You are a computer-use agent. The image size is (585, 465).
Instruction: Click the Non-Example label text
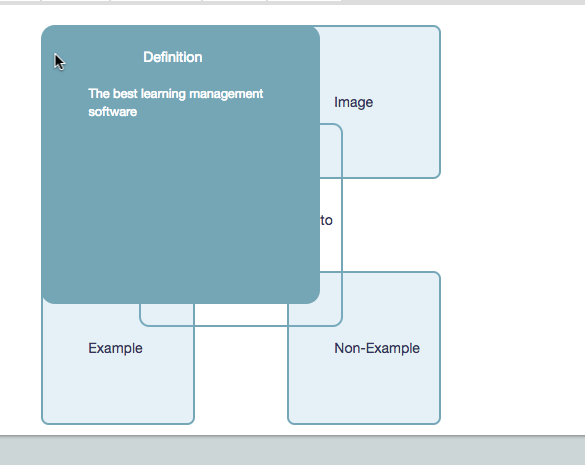tap(377, 348)
